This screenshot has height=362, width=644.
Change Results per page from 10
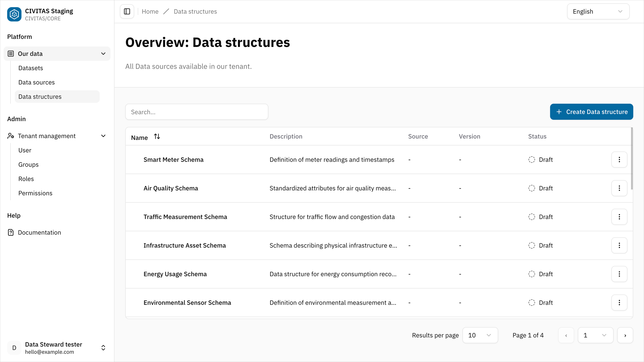coord(480,335)
